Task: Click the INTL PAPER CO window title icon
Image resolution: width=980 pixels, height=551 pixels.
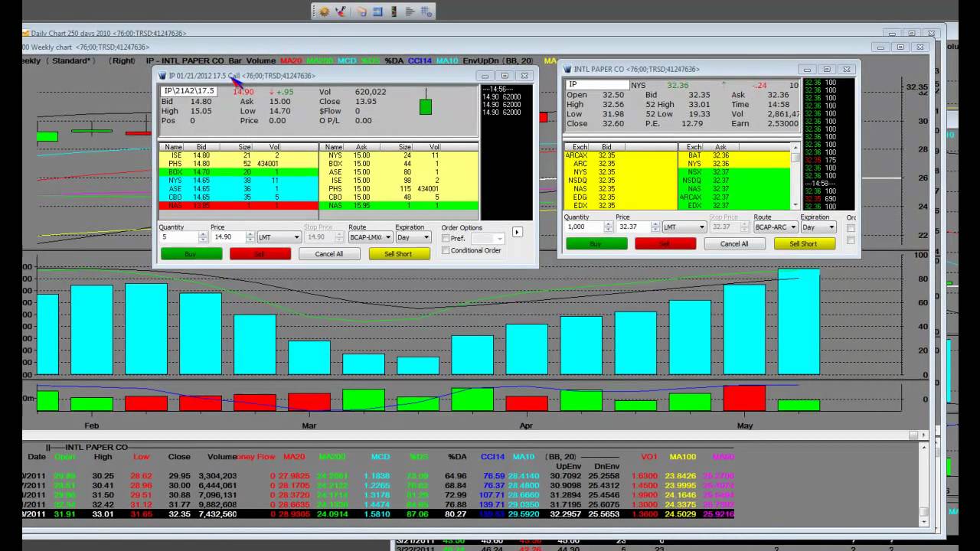Action: [x=567, y=69]
